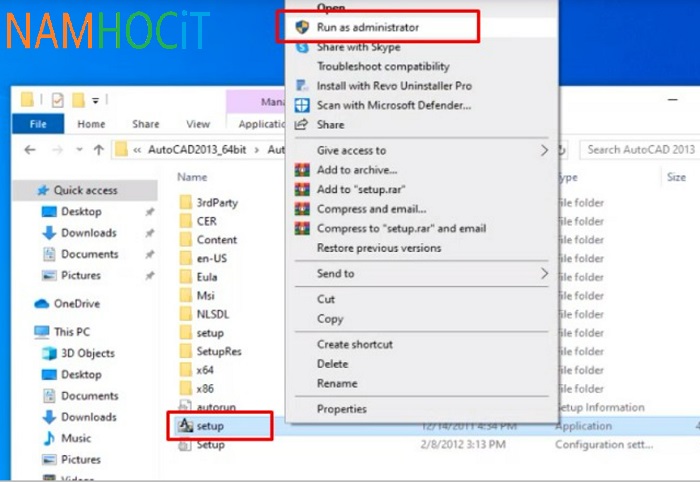This screenshot has width=700, height=482.
Task: Choose Create shortcut option
Action: [421, 345]
